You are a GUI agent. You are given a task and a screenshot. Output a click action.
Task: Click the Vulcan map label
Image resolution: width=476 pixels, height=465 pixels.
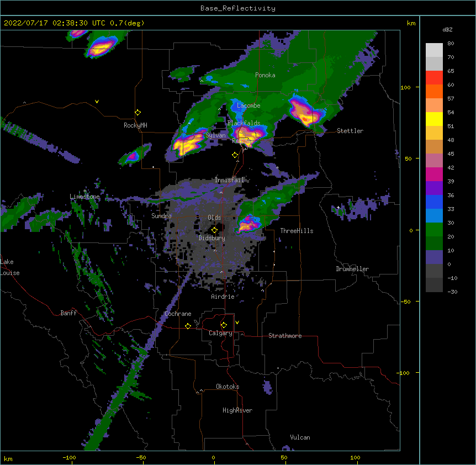[x=300, y=437]
